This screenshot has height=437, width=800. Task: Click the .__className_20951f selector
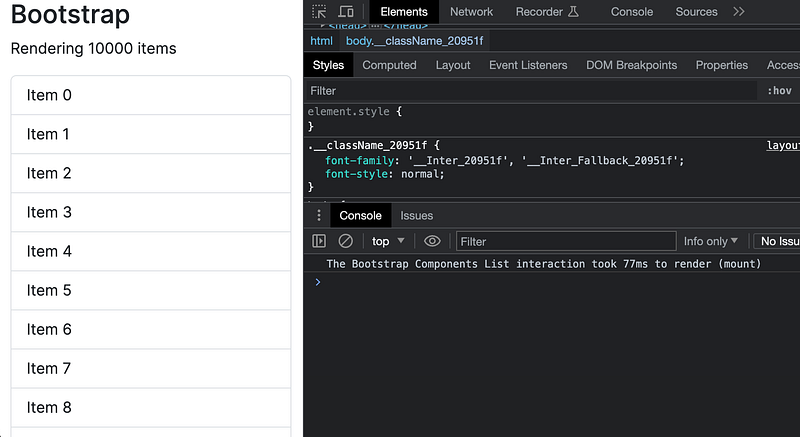[367, 145]
